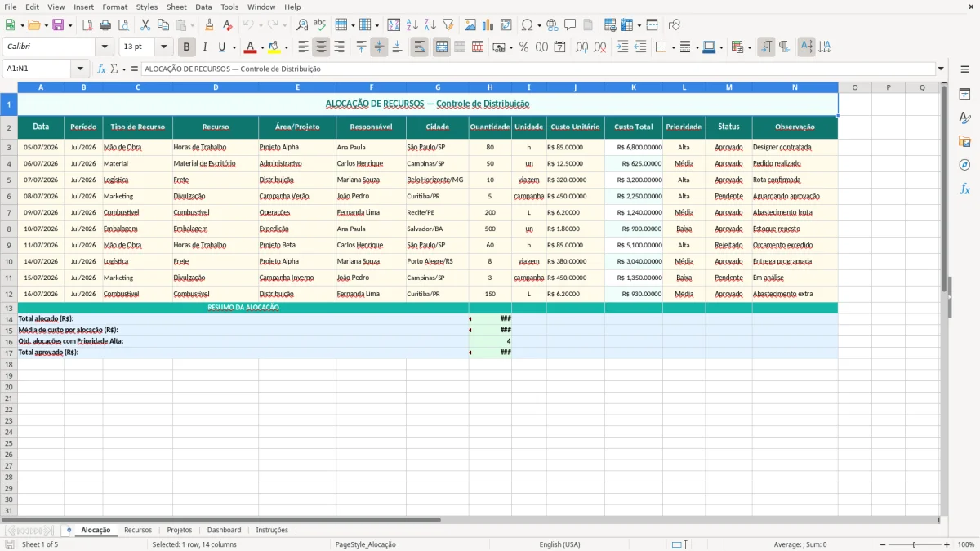Open sidebar Properties panel

(964, 95)
